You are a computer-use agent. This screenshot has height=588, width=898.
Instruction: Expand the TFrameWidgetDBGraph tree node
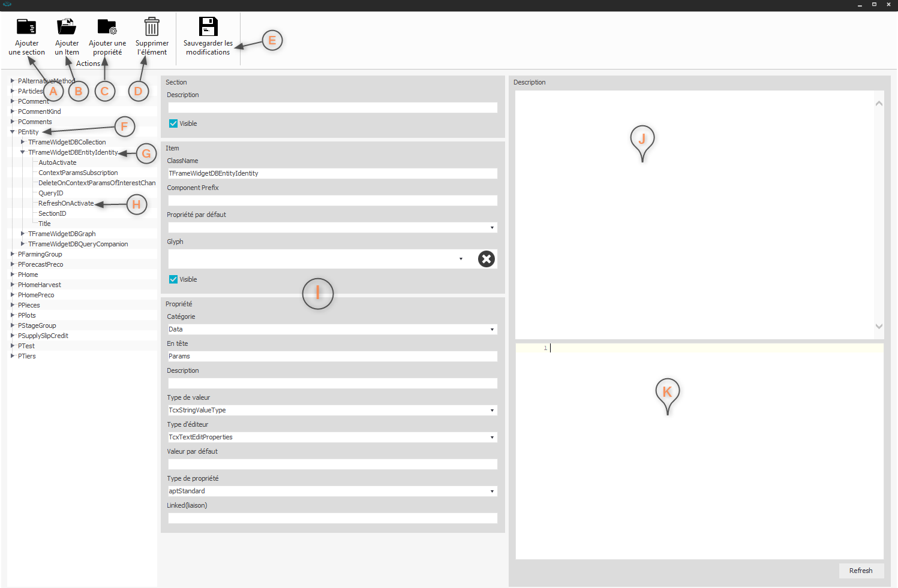click(23, 234)
